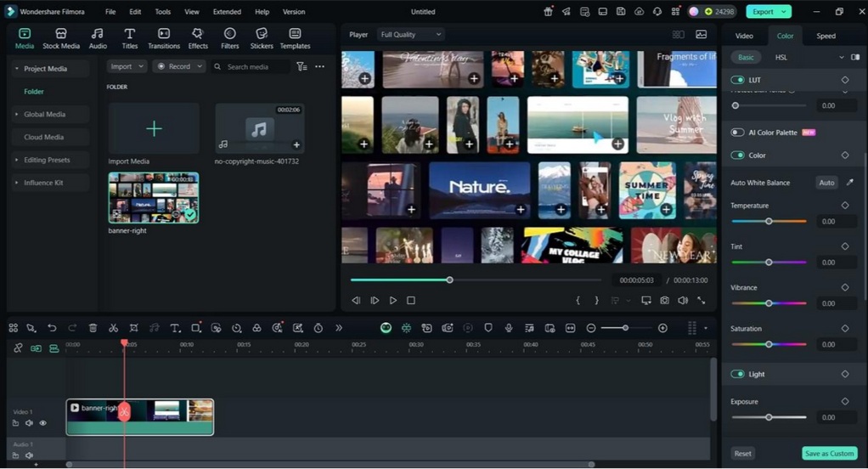Click the split scissors icon in timeline toolbar
Screen dimensions: 868x469
point(114,328)
